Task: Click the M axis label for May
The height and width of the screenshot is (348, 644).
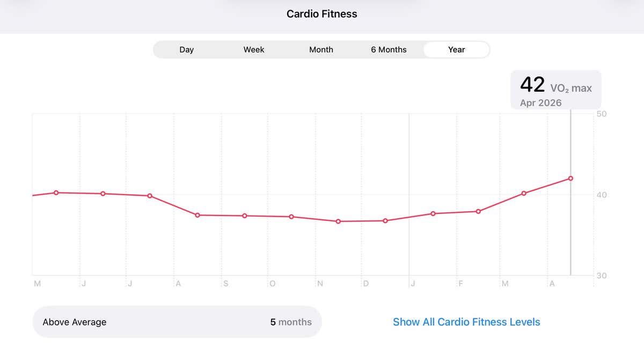Action: (x=37, y=283)
